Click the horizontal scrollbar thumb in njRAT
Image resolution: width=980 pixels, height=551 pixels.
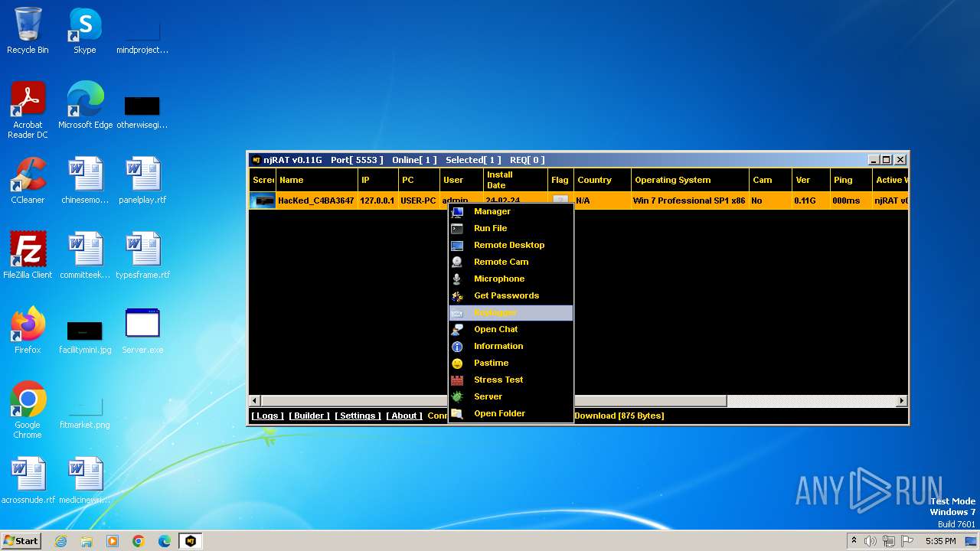click(494, 400)
